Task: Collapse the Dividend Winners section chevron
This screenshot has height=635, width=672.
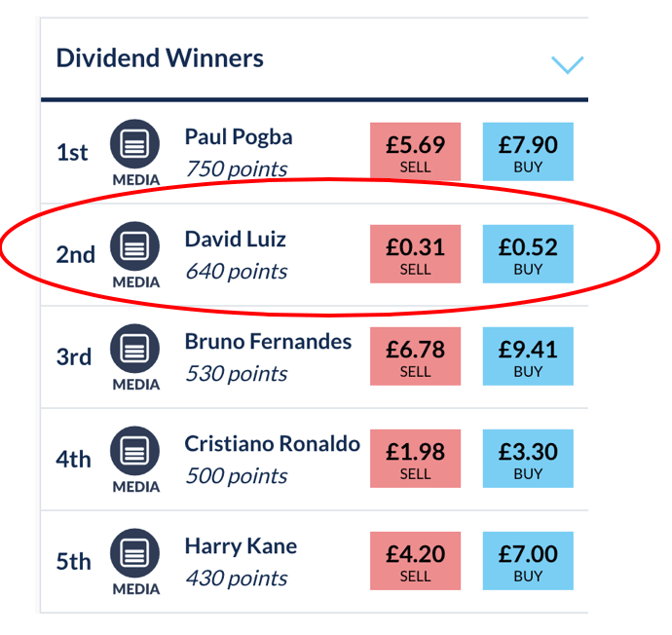Action: [x=566, y=64]
